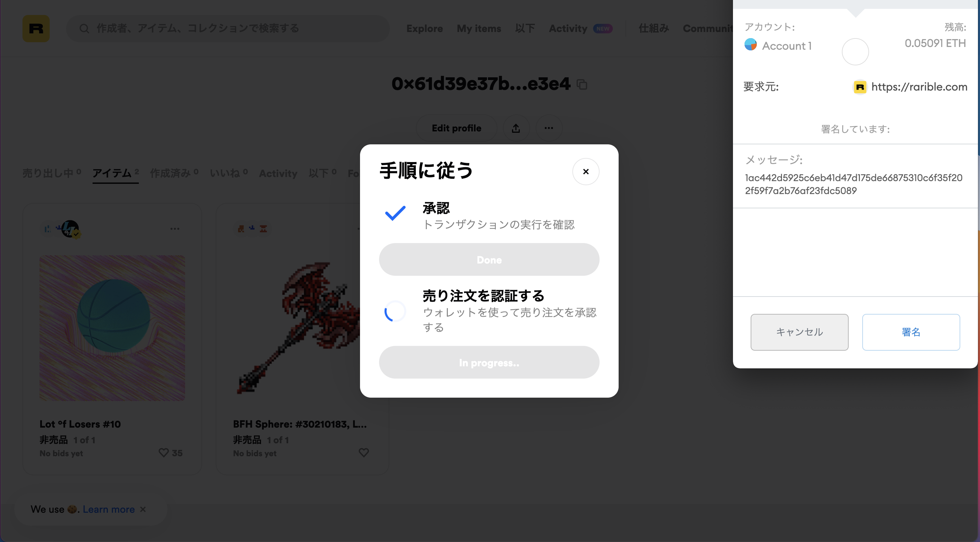The image size is (980, 542).
Task: Open the Learn more cookie link
Action: click(109, 509)
